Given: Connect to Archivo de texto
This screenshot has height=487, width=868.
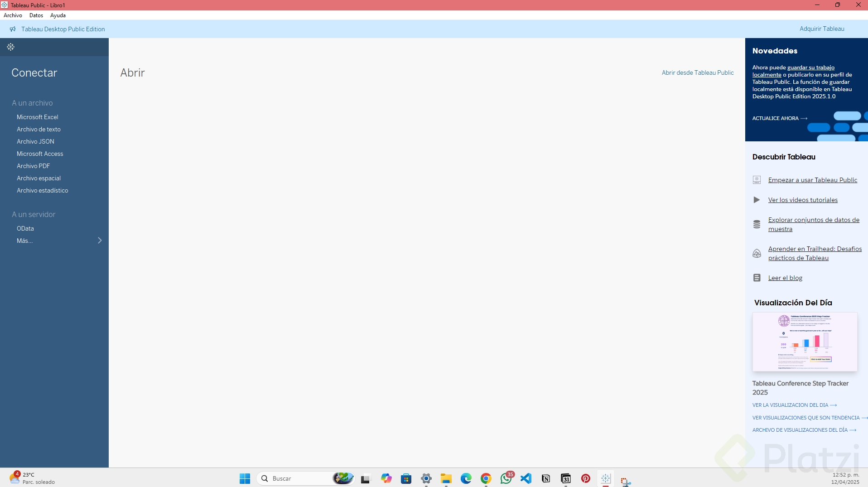Looking at the screenshot, I should pos(39,129).
